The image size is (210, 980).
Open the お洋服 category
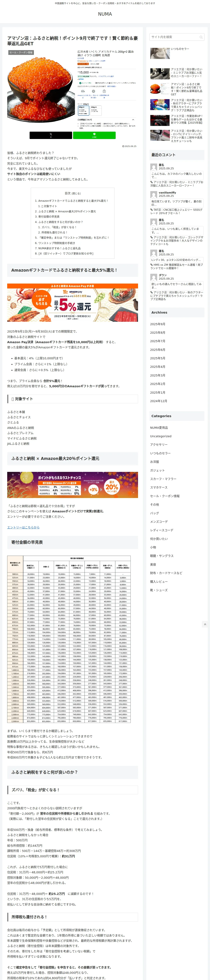coord(155,462)
